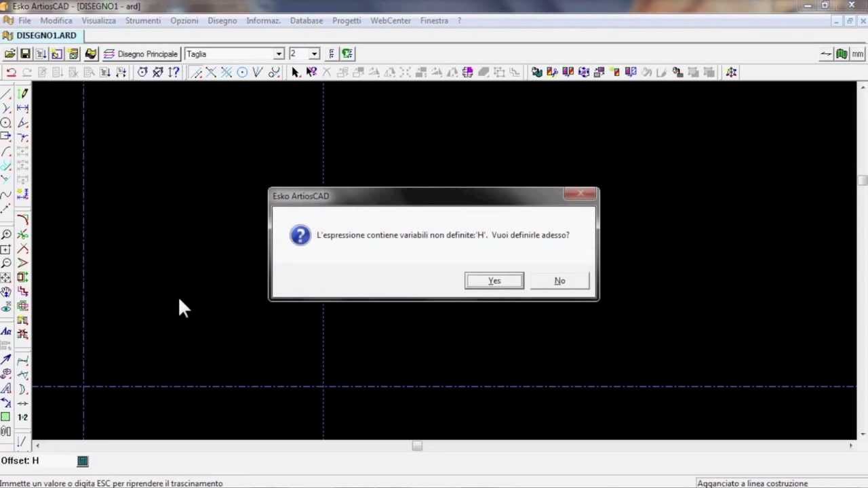Close the Esko ArtiosCAD dialog with X

580,195
